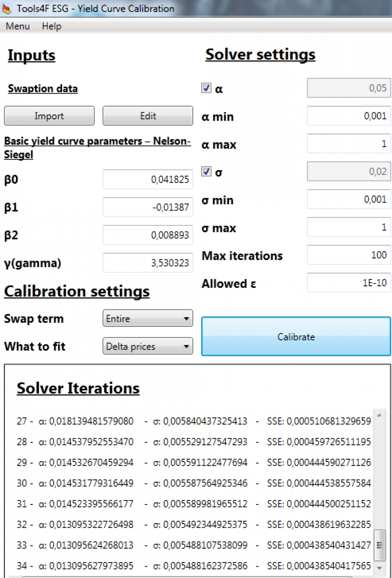Expand the Swap term dropdown

click(x=147, y=319)
